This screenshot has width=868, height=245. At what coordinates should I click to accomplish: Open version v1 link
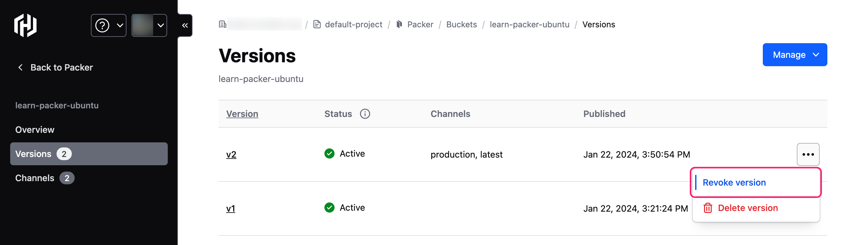230,208
